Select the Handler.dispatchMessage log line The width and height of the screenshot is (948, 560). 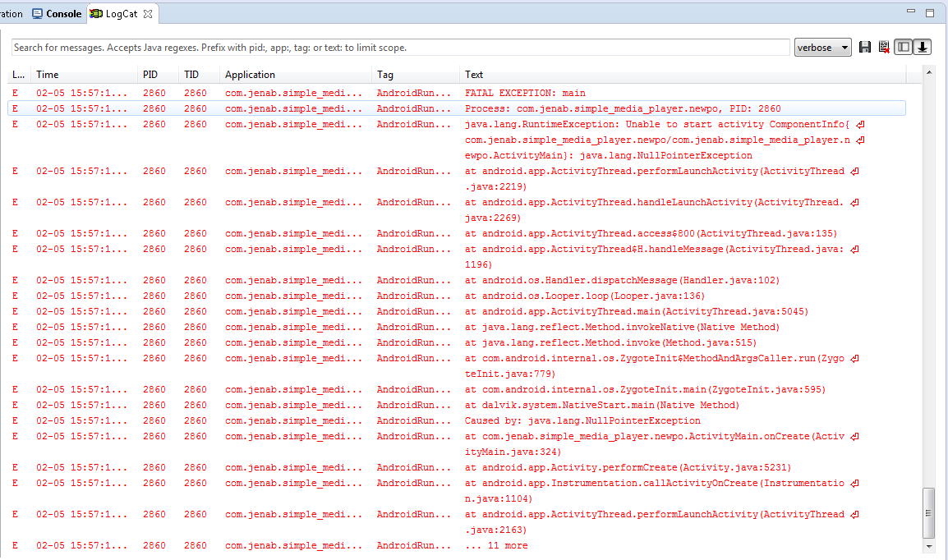(x=457, y=280)
